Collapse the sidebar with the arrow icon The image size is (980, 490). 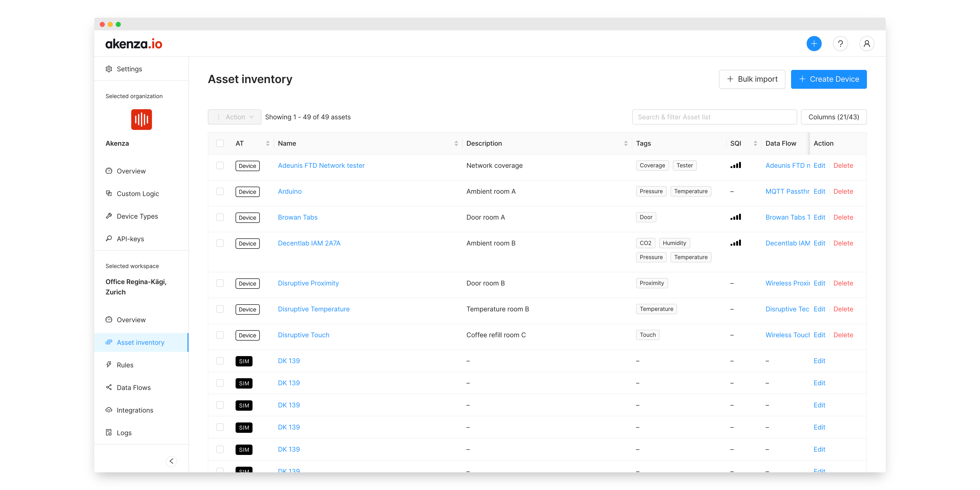point(171,461)
